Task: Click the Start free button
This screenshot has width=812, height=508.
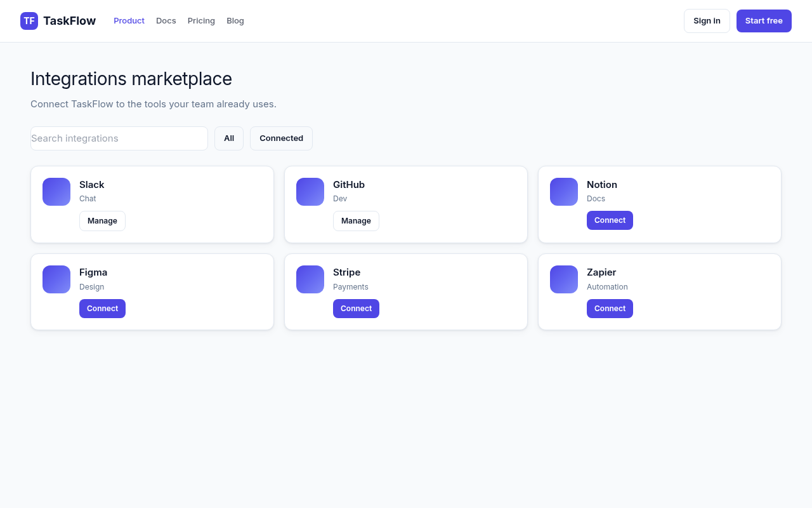Action: tap(764, 21)
